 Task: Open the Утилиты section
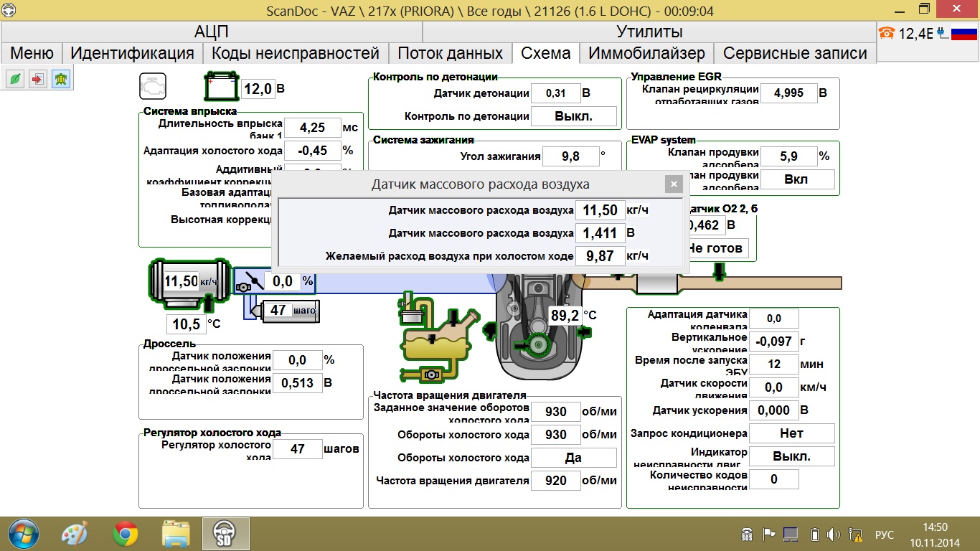pyautogui.click(x=649, y=32)
